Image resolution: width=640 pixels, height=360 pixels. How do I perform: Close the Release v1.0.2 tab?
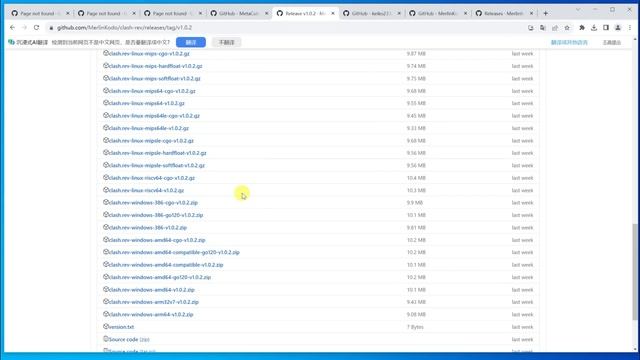point(333,13)
